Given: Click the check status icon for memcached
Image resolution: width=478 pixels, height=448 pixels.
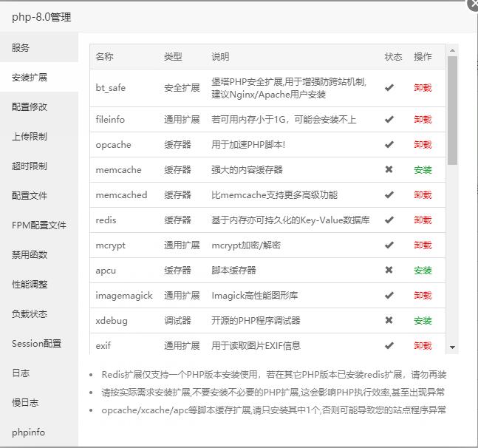Looking at the screenshot, I should (389, 194).
